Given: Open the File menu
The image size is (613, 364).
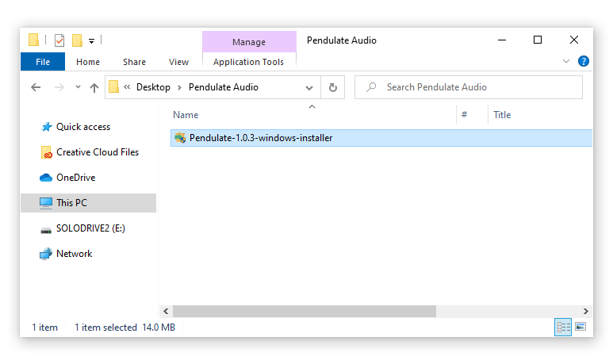Looking at the screenshot, I should coord(43,62).
